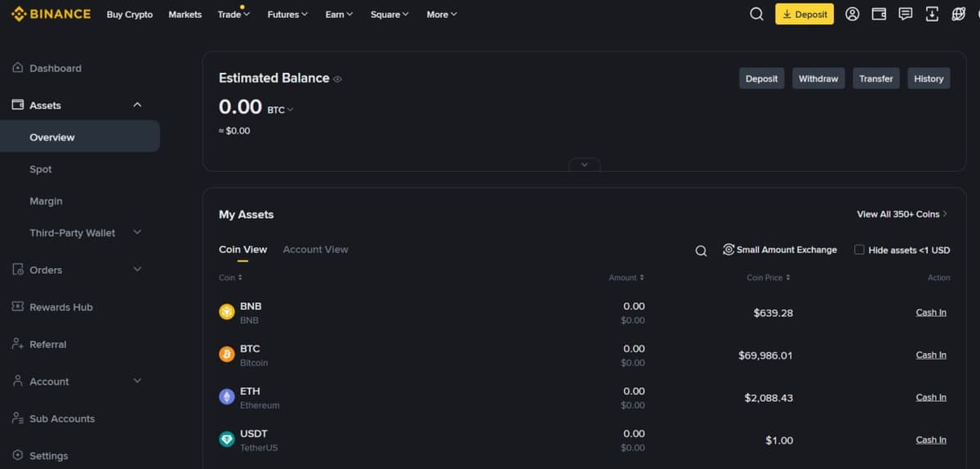The height and width of the screenshot is (469, 980).
Task: Click Cash In for USDT
Action: (x=931, y=440)
